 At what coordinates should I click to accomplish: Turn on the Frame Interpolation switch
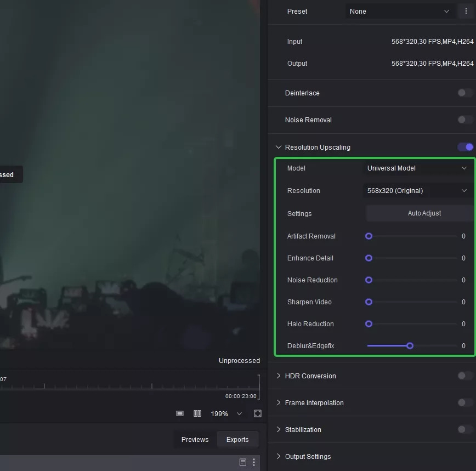[465, 402]
